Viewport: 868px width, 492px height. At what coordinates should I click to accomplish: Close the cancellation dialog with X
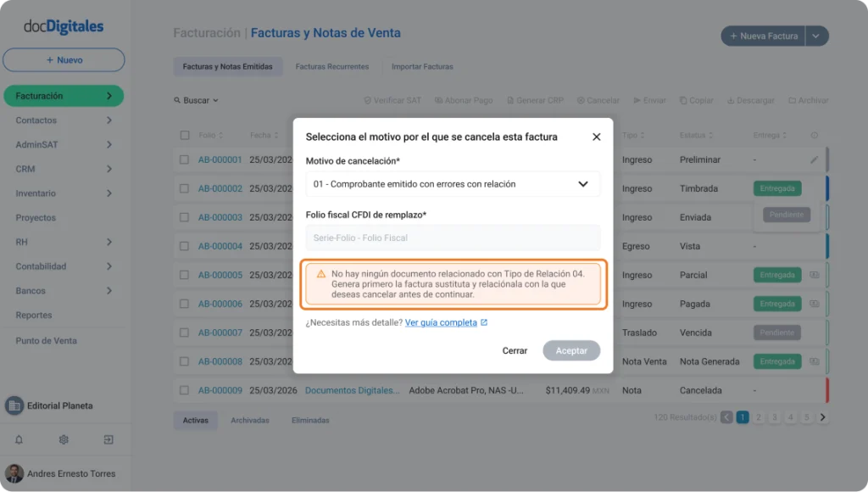coord(596,137)
